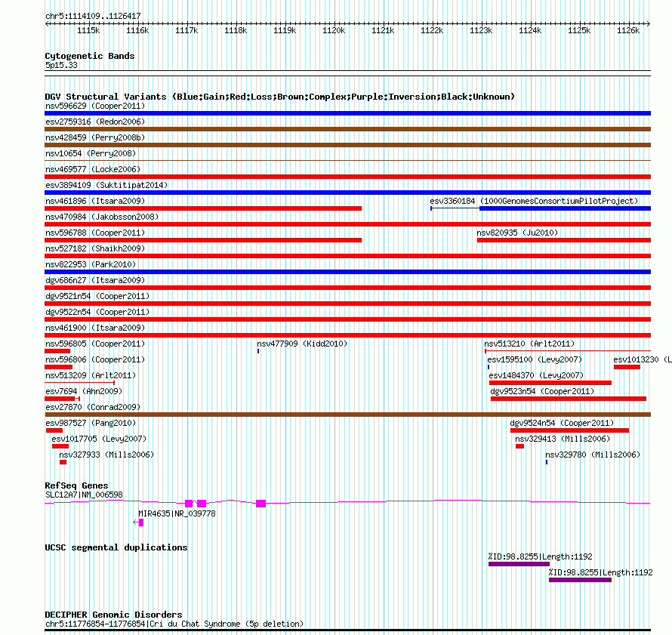
Task: Click the 1115k ruler tick label
Action: point(88,30)
